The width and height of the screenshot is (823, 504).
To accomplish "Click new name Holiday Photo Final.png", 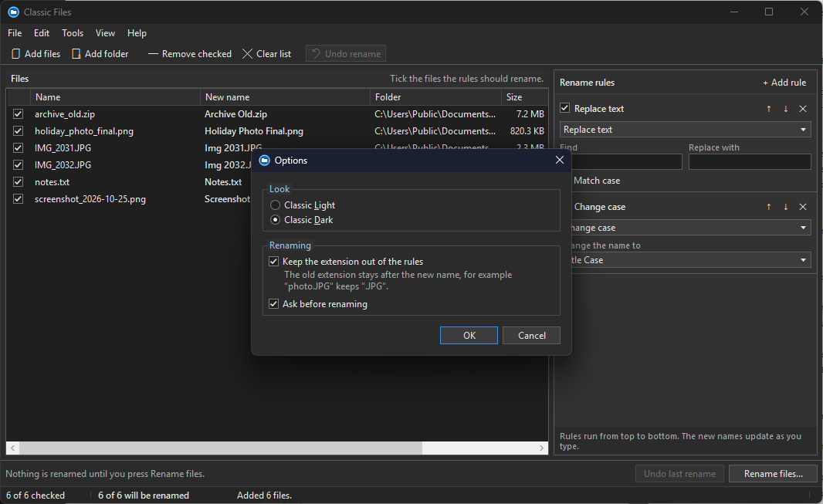I will 254,131.
